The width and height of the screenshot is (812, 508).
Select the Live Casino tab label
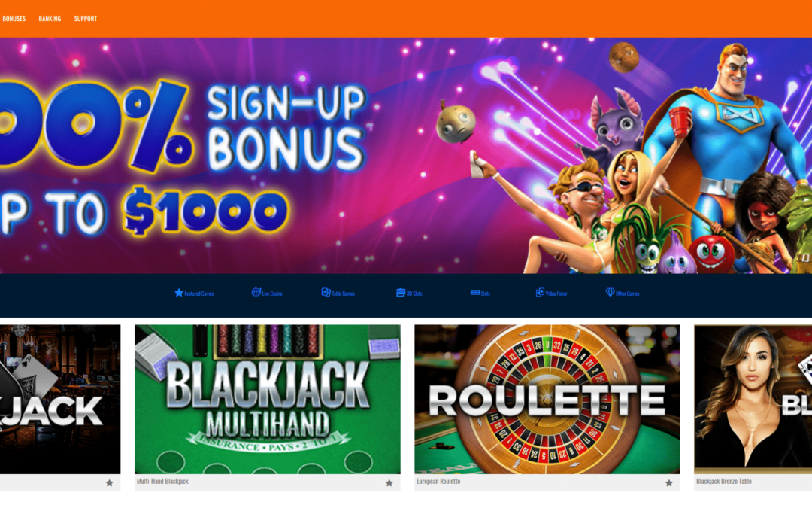[272, 294]
